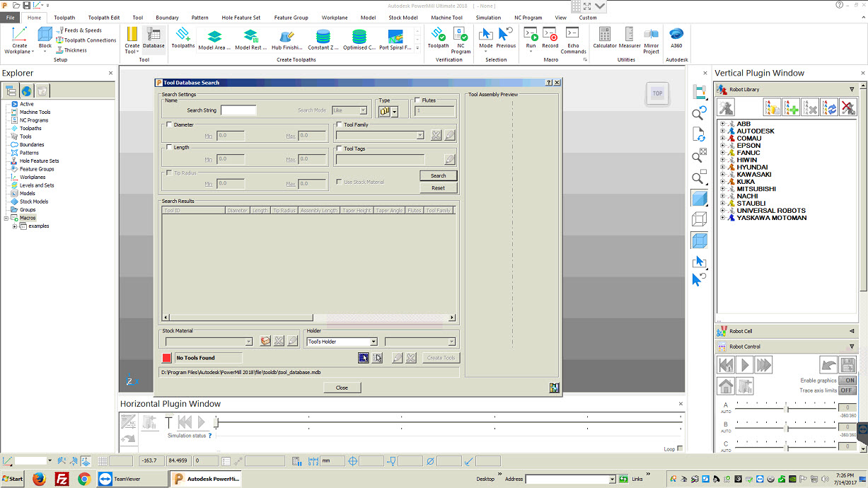Viewport: 868px width, 488px height.
Task: Toggle Trace axis limits OFF switch
Action: click(x=847, y=390)
